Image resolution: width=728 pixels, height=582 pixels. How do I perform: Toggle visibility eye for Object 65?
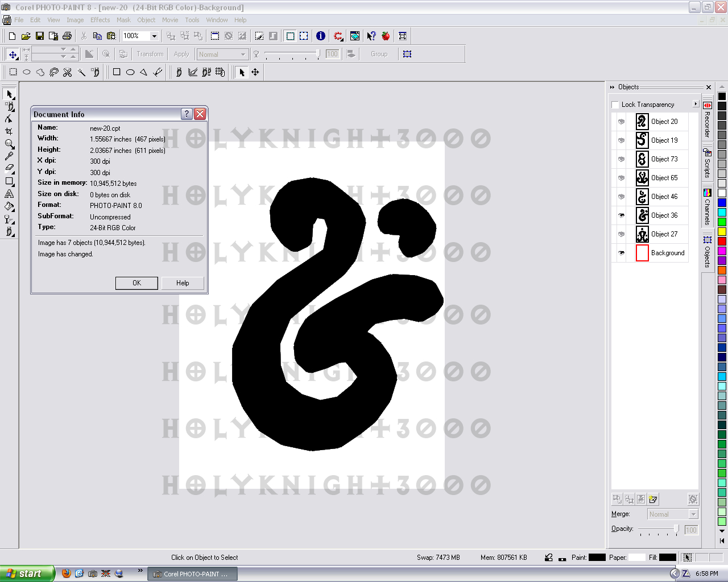621,178
